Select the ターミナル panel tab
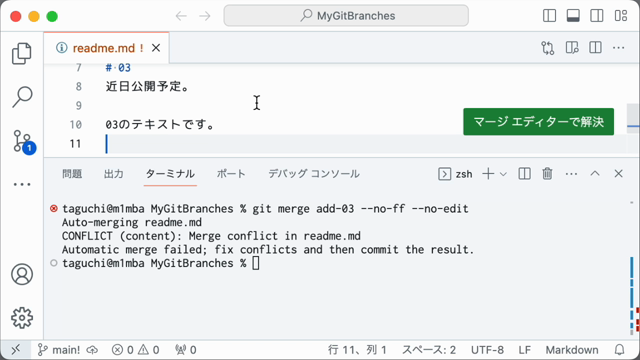 170,174
